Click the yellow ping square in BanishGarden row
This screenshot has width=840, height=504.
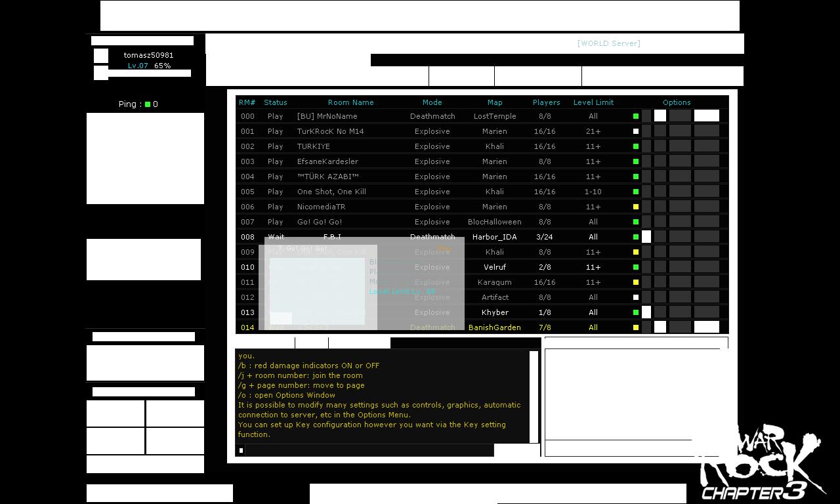(x=636, y=327)
